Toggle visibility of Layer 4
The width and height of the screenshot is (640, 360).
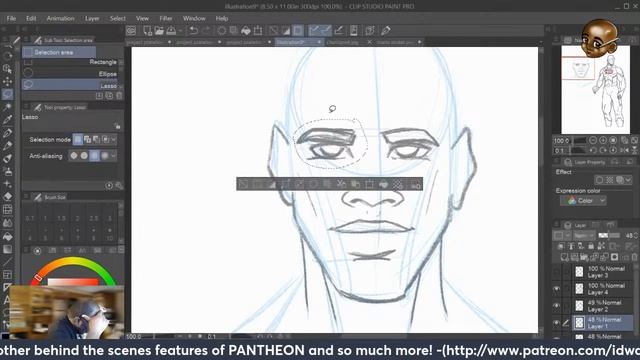click(556, 289)
